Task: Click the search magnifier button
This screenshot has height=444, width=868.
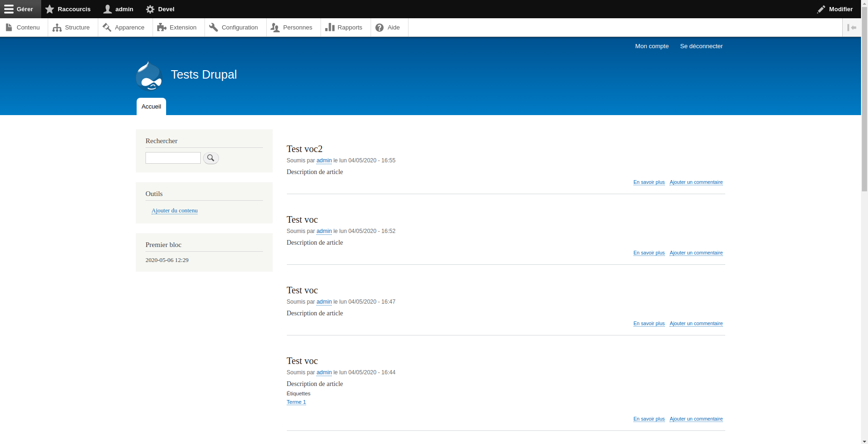Action: 211,158
